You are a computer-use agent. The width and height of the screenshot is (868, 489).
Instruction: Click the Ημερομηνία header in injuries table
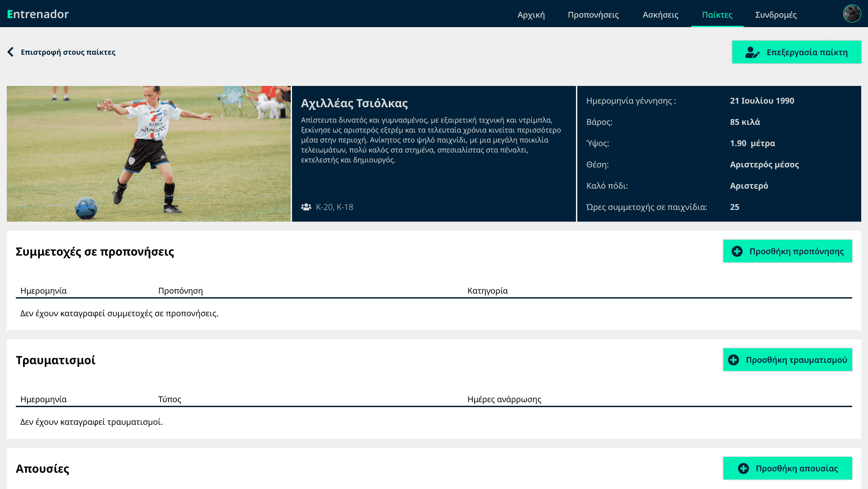[43, 399]
